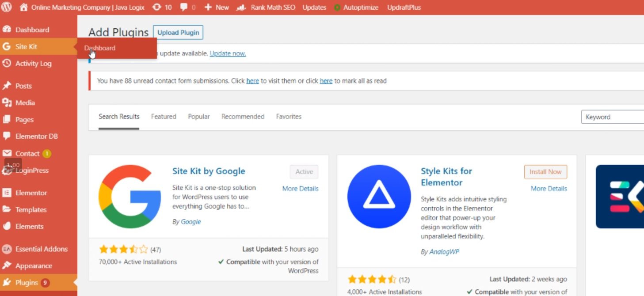Click the Elements icon in sidebar

pyautogui.click(x=7, y=226)
